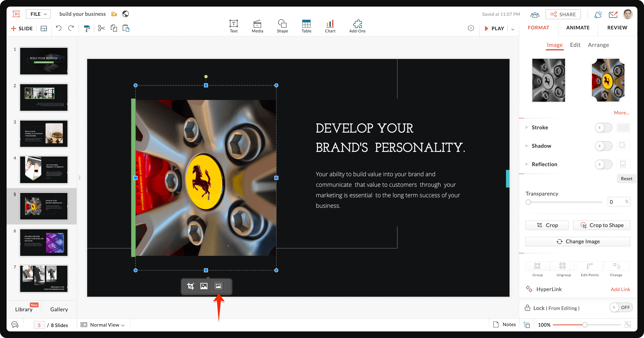Expand the Reflection options triangle
The image size is (644, 338).
pyautogui.click(x=527, y=164)
